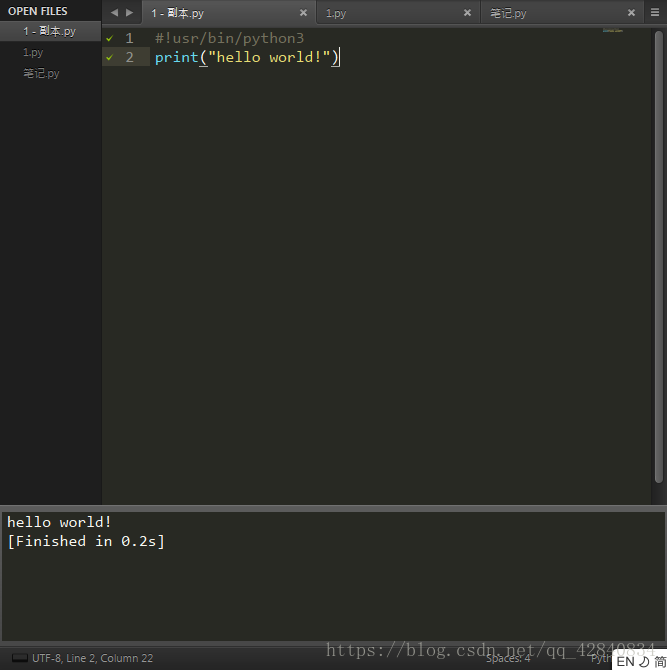
Task: Click the moon icon in IME bar
Action: [644, 661]
